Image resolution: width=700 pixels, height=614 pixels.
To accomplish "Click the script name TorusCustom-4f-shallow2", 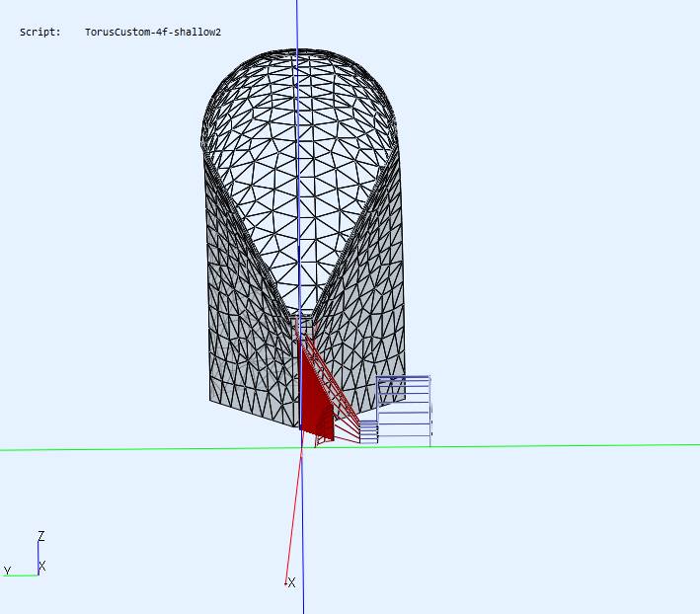I will pyautogui.click(x=153, y=33).
